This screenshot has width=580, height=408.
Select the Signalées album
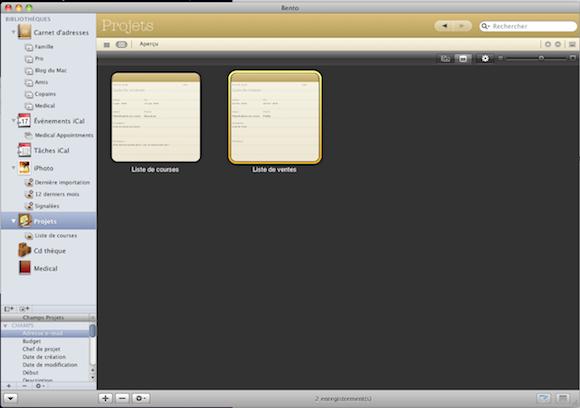coord(42,206)
